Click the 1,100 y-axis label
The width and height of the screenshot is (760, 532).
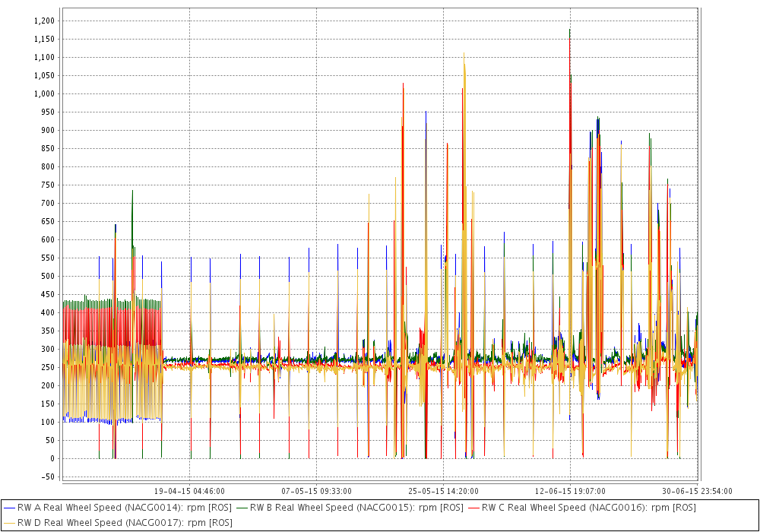44,57
